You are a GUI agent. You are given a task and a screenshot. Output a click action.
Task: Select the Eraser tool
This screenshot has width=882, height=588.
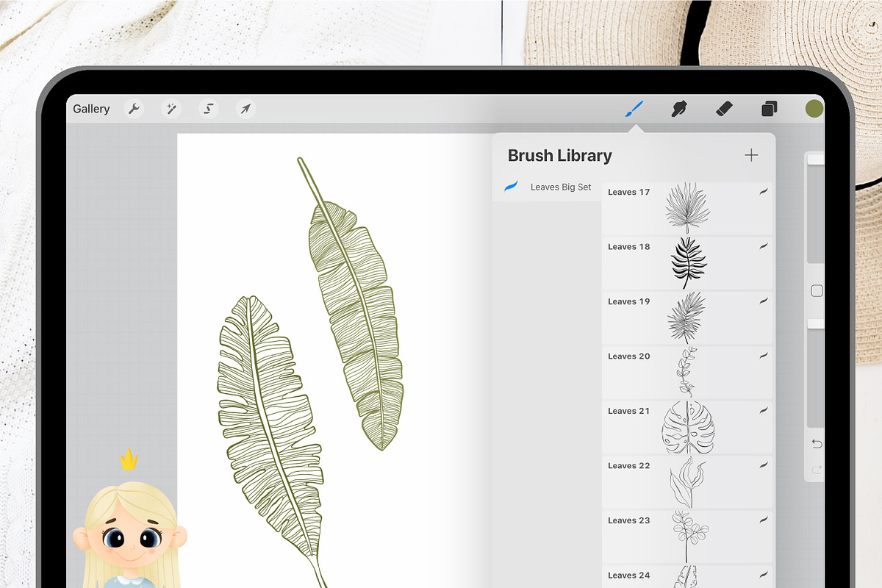(724, 109)
